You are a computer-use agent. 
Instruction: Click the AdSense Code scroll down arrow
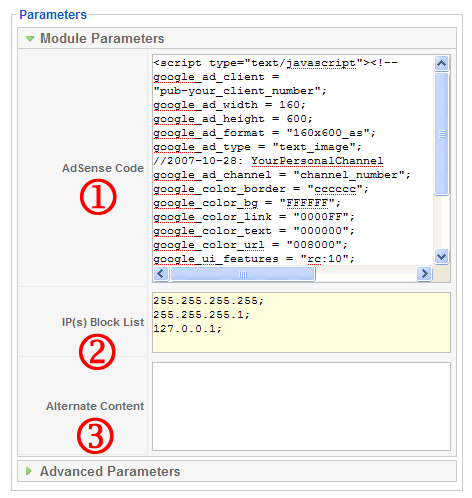[x=442, y=256]
